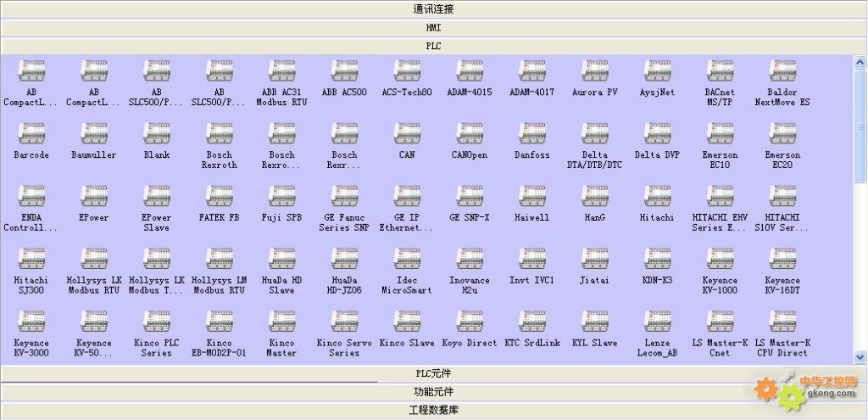This screenshot has width=868, height=420.
Task: Select the Koyo Direct device icon
Action: (x=470, y=322)
